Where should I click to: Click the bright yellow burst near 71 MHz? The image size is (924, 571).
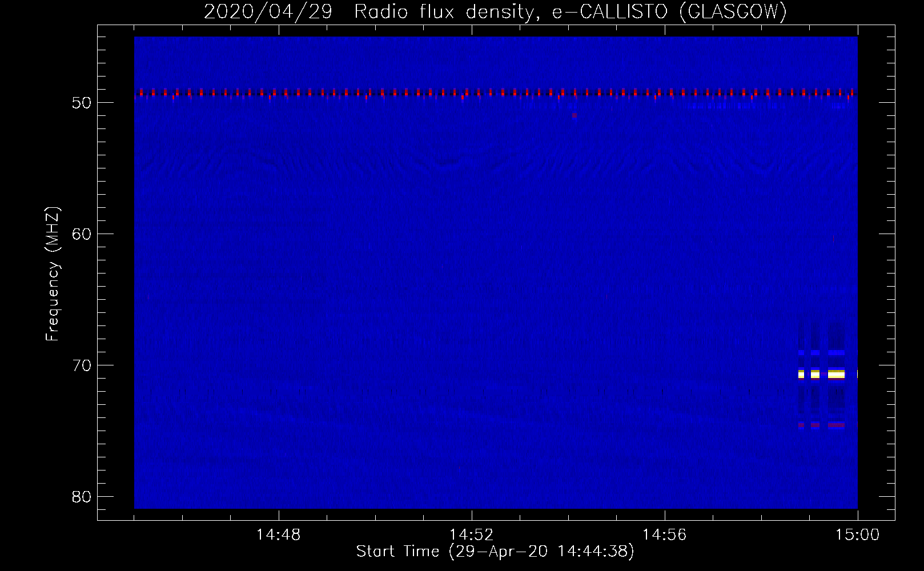pyautogui.click(x=837, y=375)
